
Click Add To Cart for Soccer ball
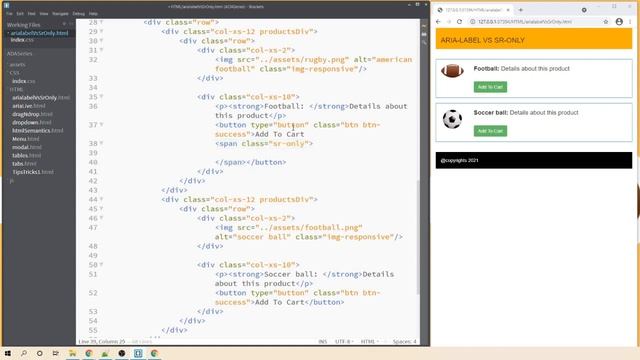[x=490, y=131]
